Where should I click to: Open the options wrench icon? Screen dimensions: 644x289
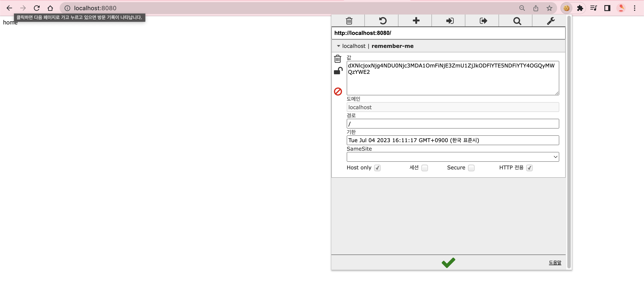[551, 21]
